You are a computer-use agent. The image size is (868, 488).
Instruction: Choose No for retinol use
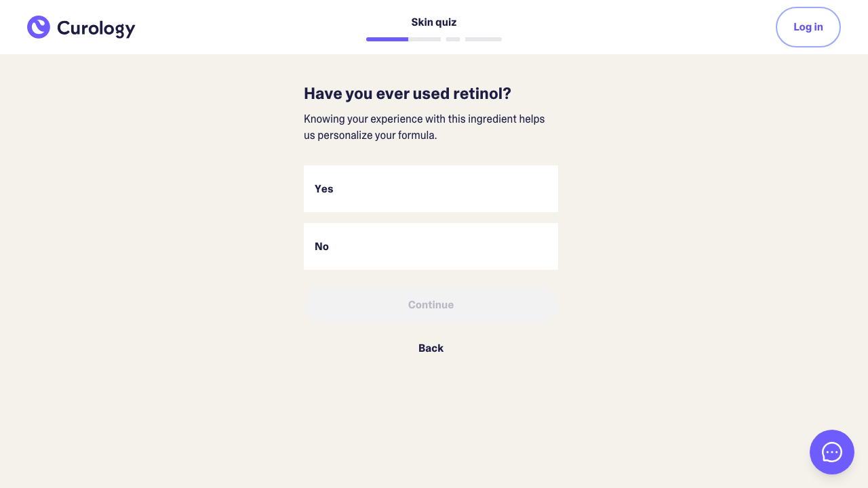pyautogui.click(x=431, y=247)
